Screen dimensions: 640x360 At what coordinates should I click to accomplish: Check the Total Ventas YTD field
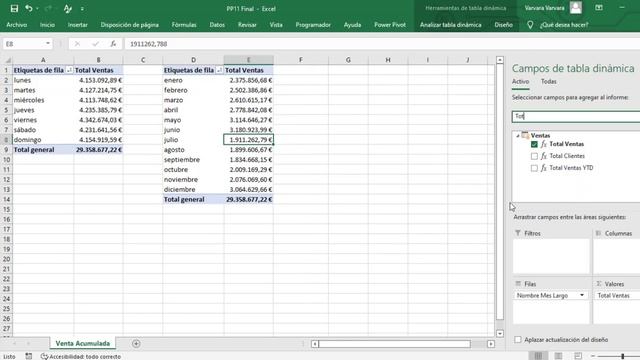534,168
